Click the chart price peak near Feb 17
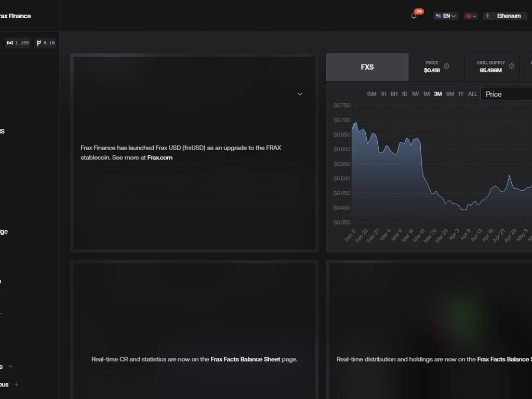The width and height of the screenshot is (532, 399). (x=355, y=123)
